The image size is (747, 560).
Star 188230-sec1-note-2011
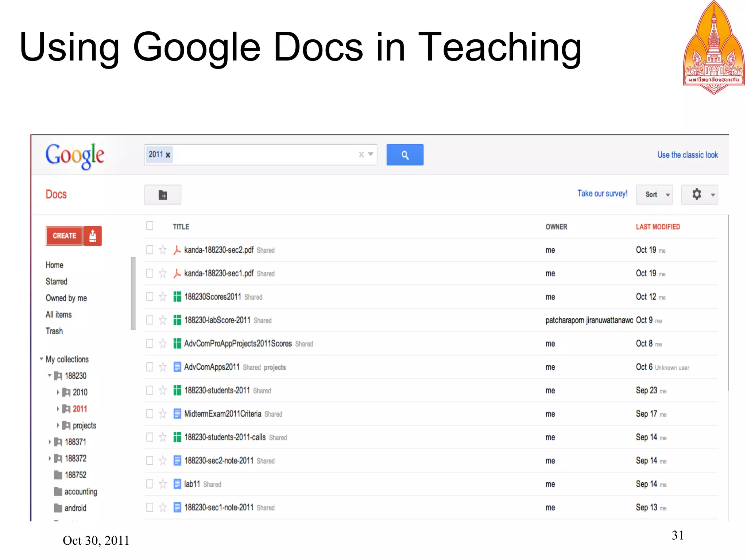tap(163, 507)
